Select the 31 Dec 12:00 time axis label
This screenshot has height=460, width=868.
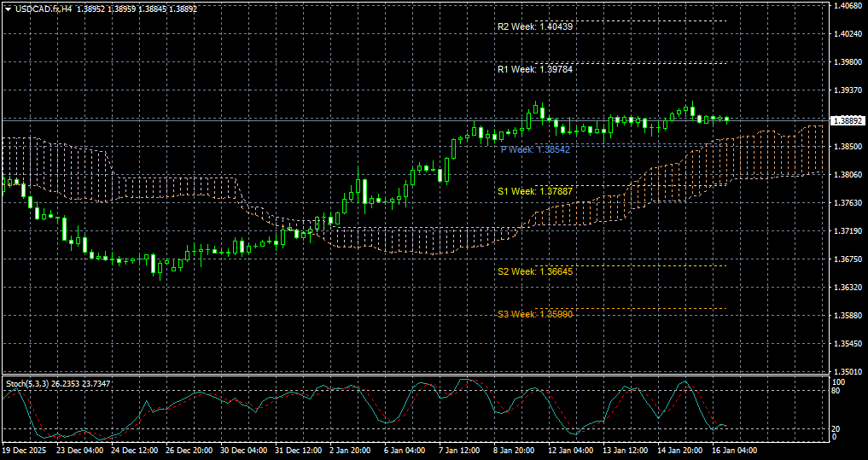point(299,451)
